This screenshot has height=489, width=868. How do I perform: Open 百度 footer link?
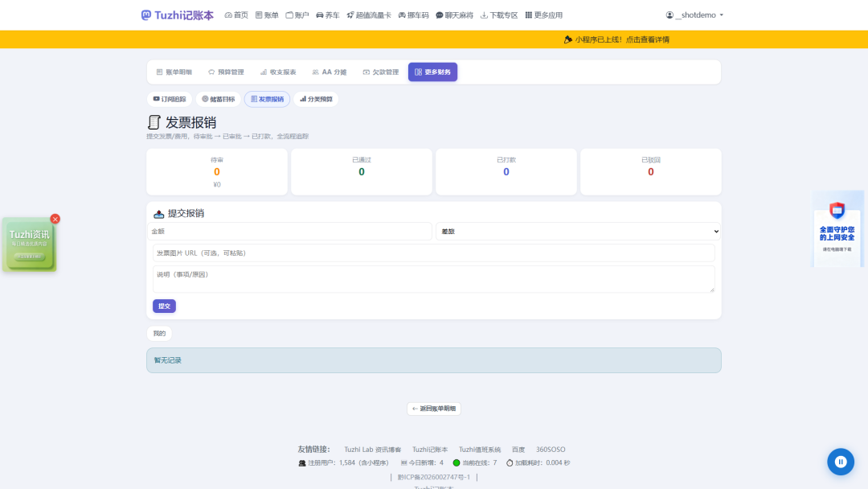tap(518, 450)
